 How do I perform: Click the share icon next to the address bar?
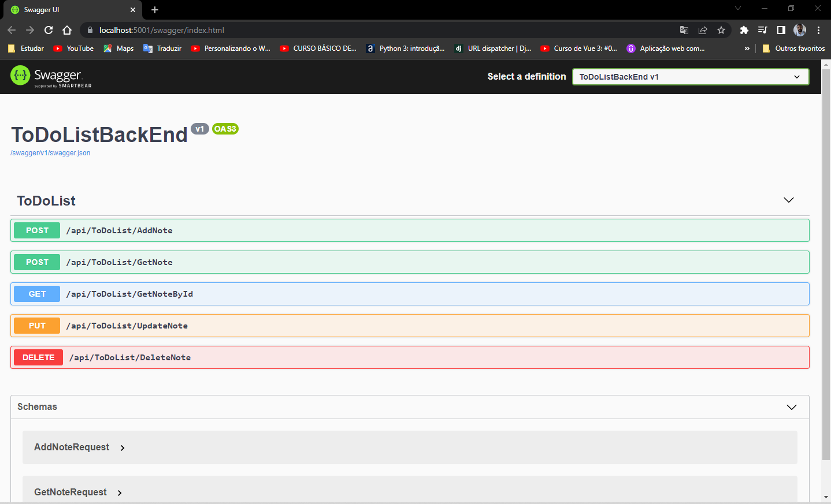tap(703, 29)
